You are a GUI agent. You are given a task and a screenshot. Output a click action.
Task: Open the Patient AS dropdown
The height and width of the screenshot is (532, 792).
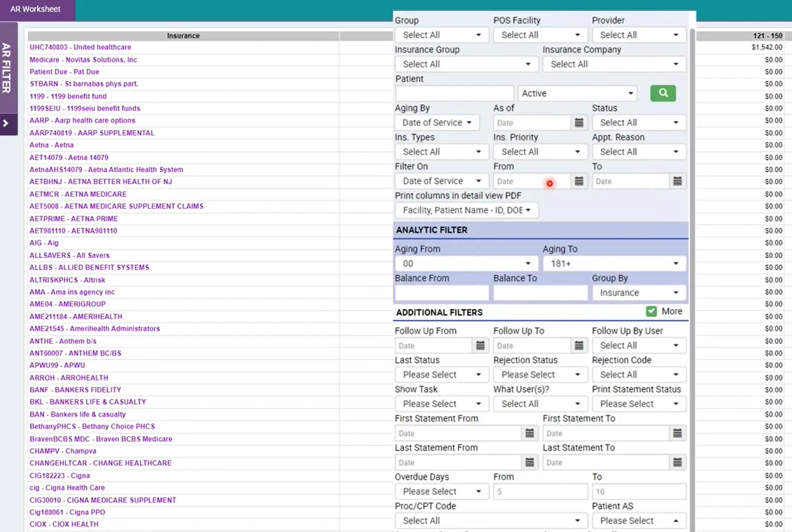click(x=639, y=521)
